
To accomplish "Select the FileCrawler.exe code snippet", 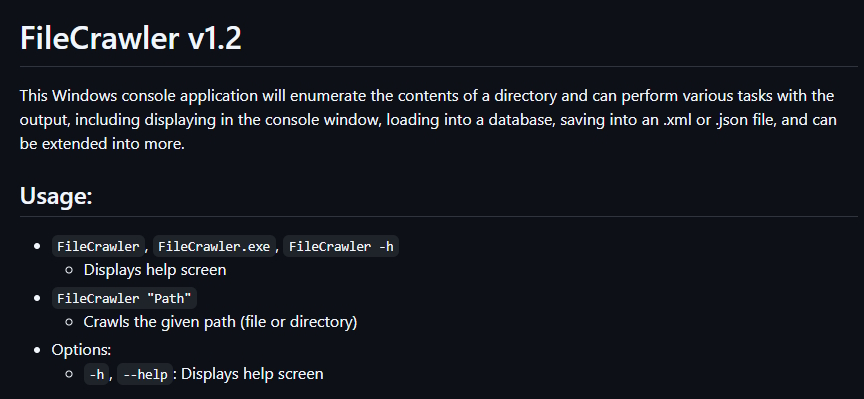I will [x=214, y=246].
